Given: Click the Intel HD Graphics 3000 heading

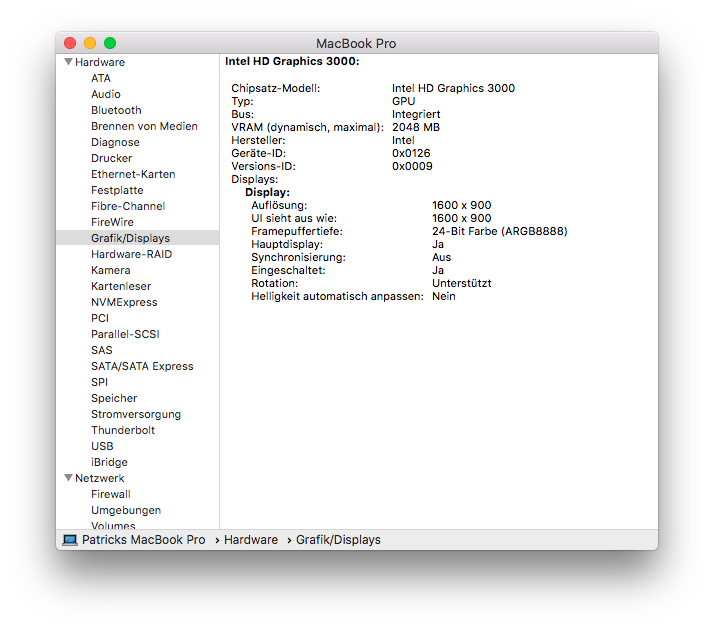Looking at the screenshot, I should tap(292, 61).
